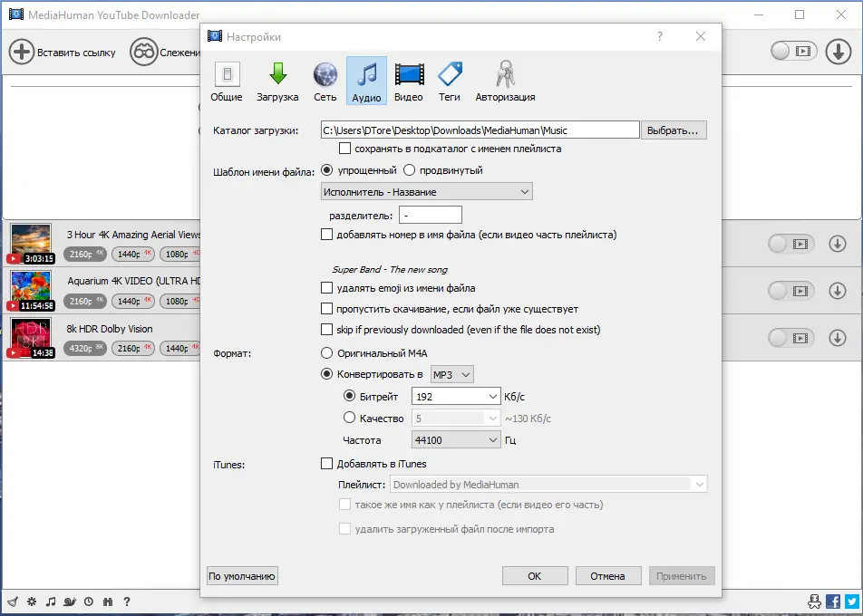Screen dimensions: 863x616
Task: Switch to the Видео tab
Action: click(x=408, y=81)
